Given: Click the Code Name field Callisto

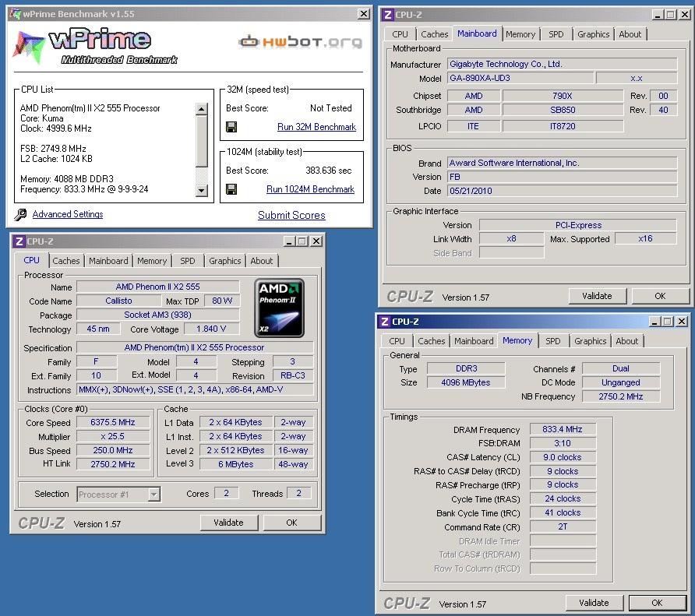Looking at the screenshot, I should coord(118,301).
